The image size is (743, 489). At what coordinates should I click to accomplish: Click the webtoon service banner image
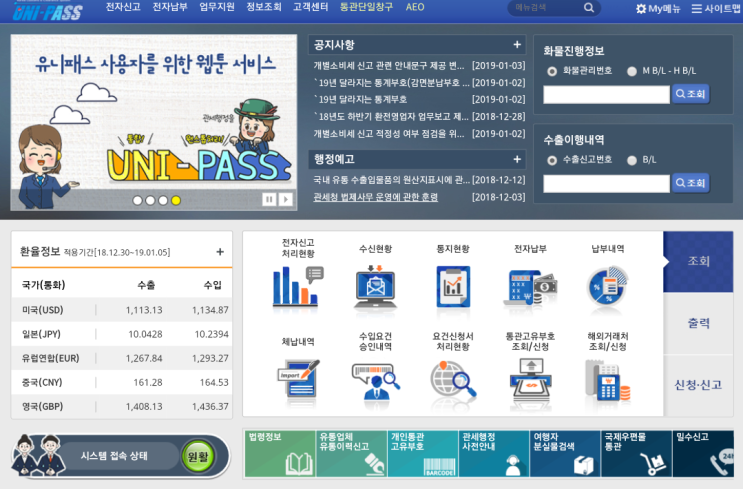(x=154, y=122)
